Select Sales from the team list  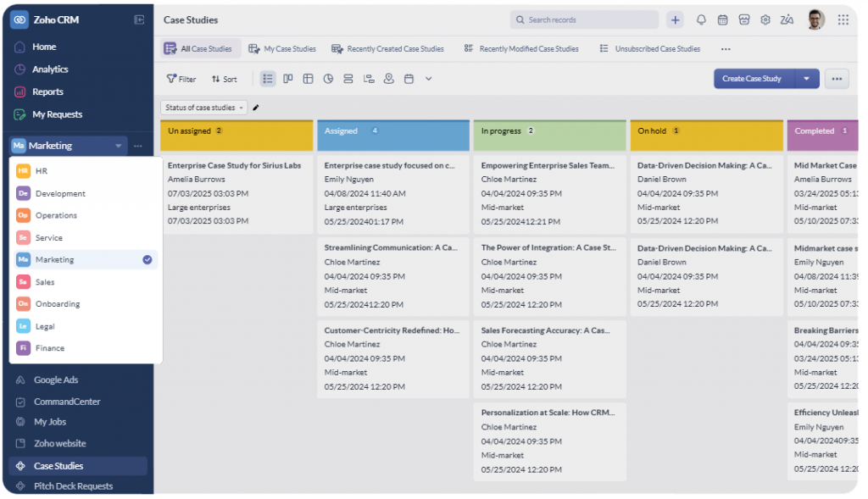pyautogui.click(x=45, y=282)
